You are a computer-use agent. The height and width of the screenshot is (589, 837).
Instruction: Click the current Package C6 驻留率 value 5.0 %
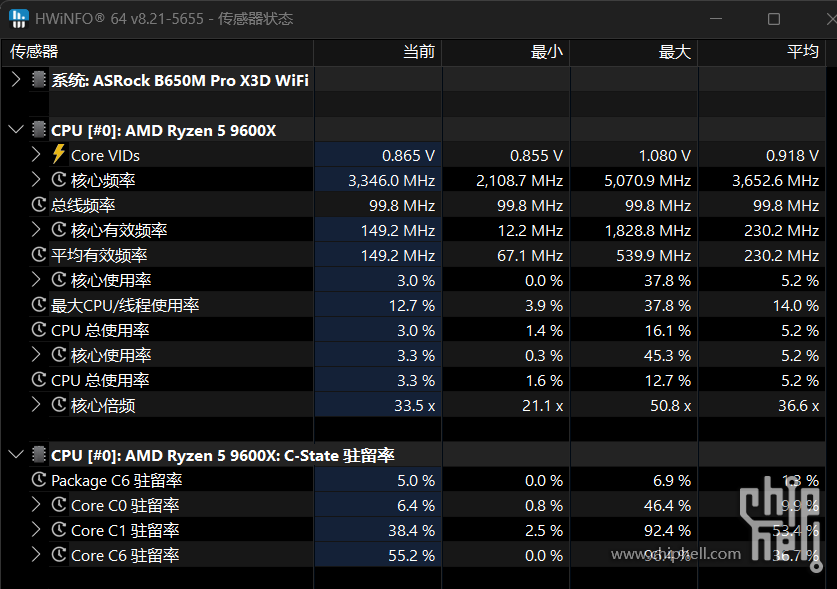click(x=416, y=481)
